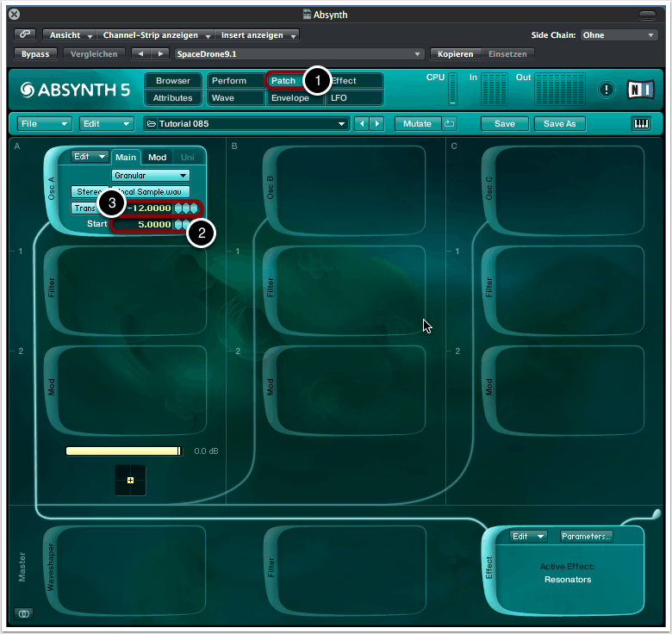Open the Granular oscillator type dropdown

coord(151,175)
